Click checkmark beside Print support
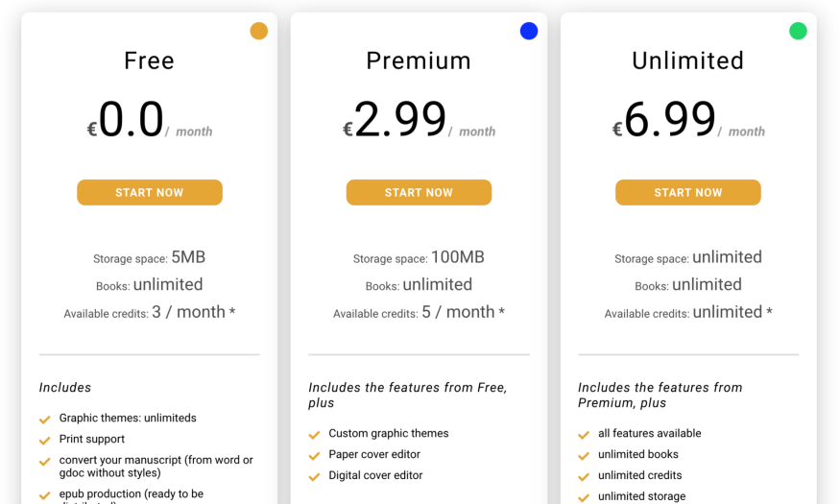The width and height of the screenshot is (840, 504). point(45,441)
